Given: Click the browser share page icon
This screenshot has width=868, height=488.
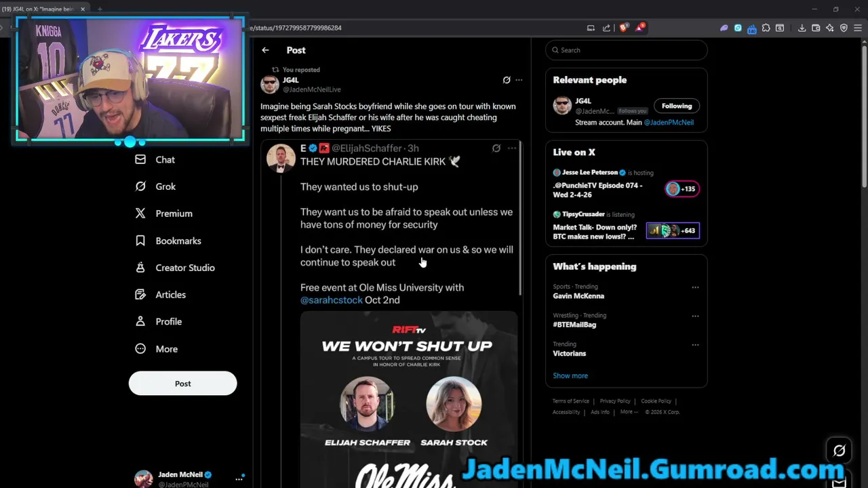Looking at the screenshot, I should point(606,28).
